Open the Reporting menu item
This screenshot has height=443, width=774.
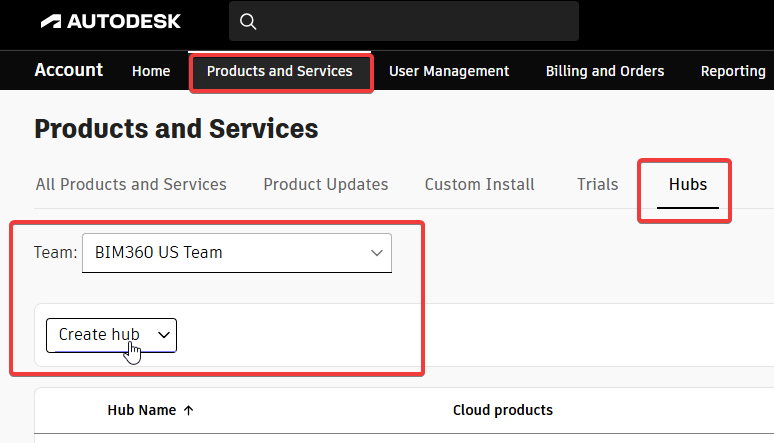[x=733, y=71]
